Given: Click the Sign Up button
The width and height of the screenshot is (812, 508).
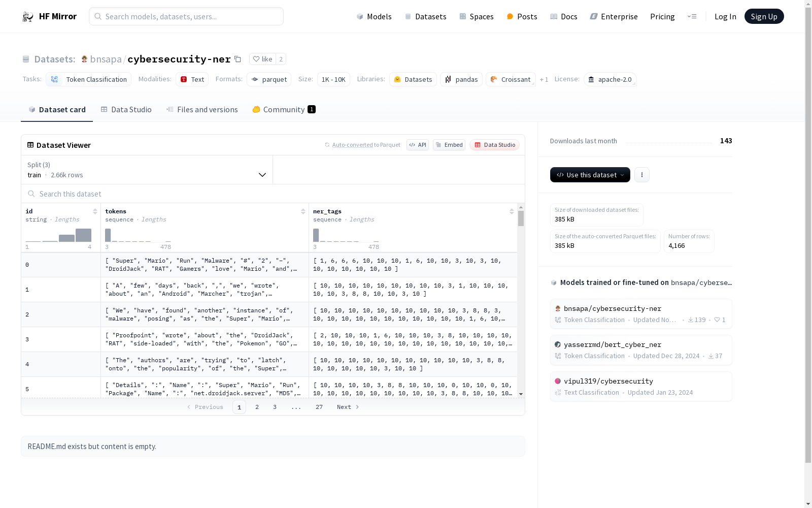Looking at the screenshot, I should (x=764, y=16).
